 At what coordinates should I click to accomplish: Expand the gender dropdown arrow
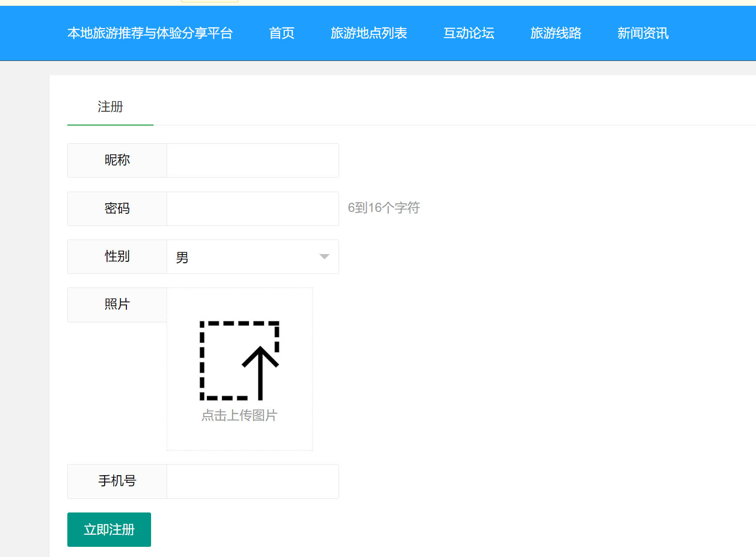pyautogui.click(x=324, y=256)
